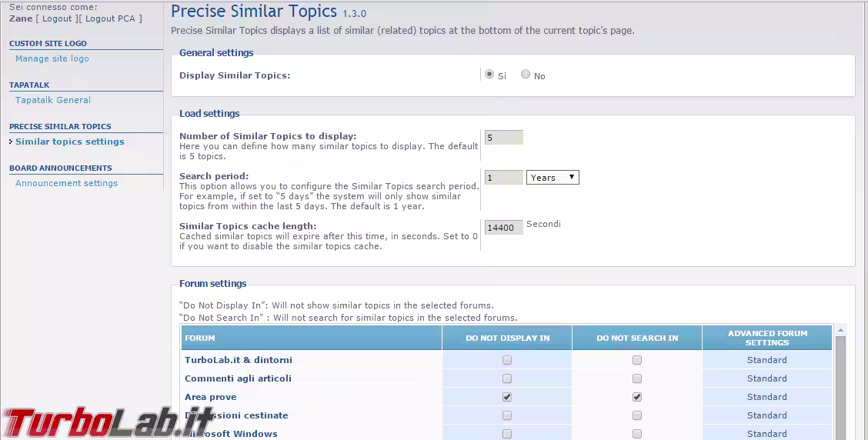The image size is (868, 440).
Task: Click the Area prove forum name
Action: point(210,397)
